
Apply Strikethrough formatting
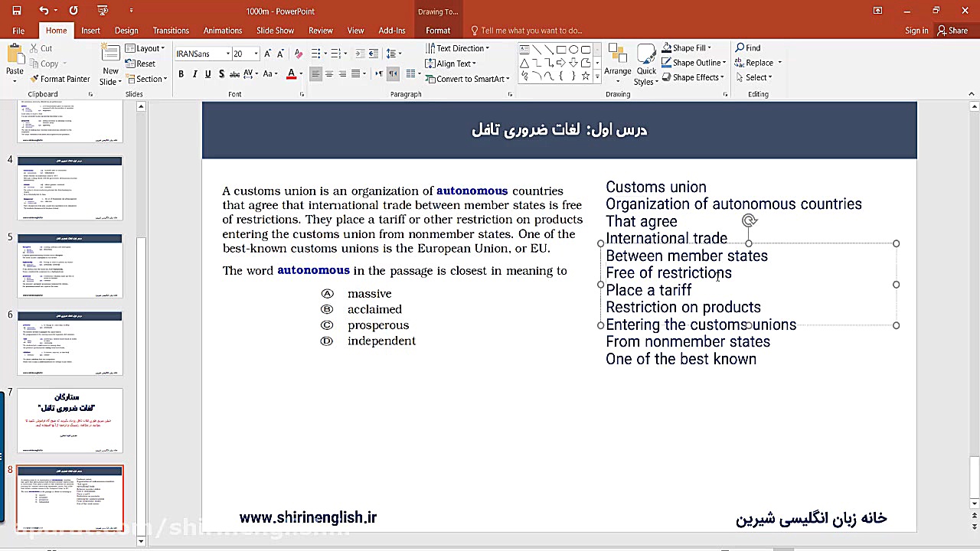coord(235,74)
